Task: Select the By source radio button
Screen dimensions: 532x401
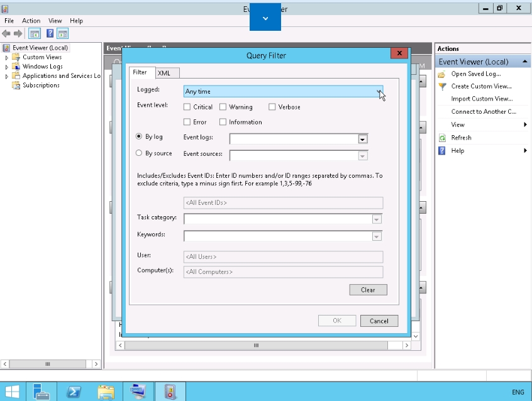Action: coord(139,153)
